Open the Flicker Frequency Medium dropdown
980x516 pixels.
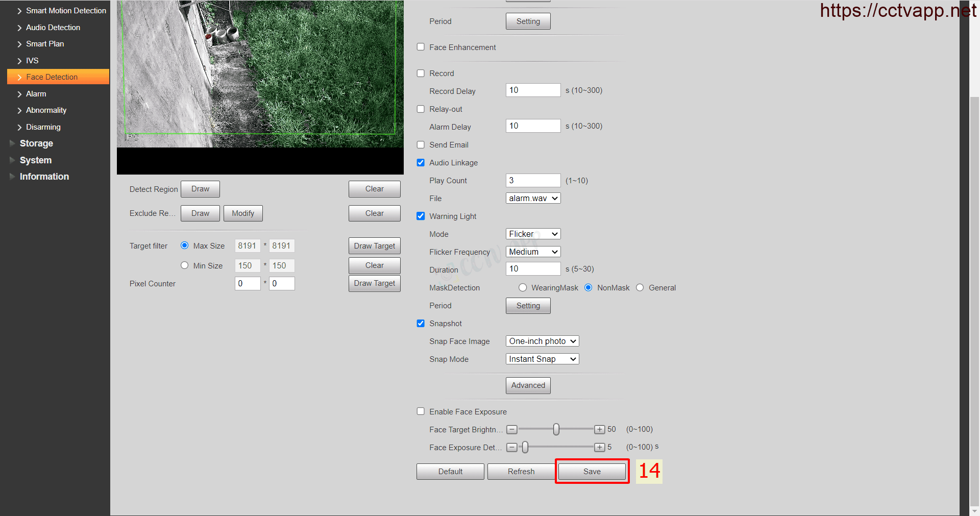click(533, 252)
